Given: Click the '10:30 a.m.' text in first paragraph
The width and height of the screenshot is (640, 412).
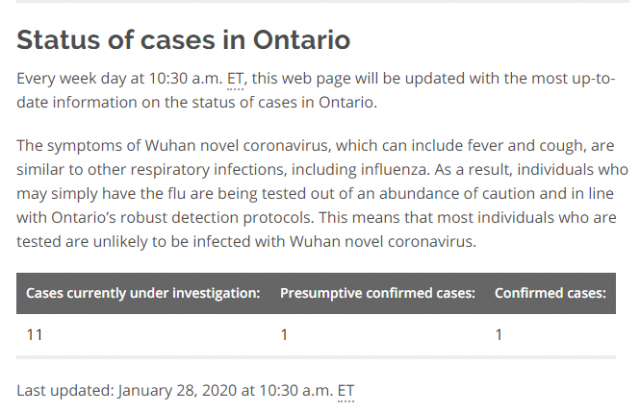Looking at the screenshot, I should 185,78.
